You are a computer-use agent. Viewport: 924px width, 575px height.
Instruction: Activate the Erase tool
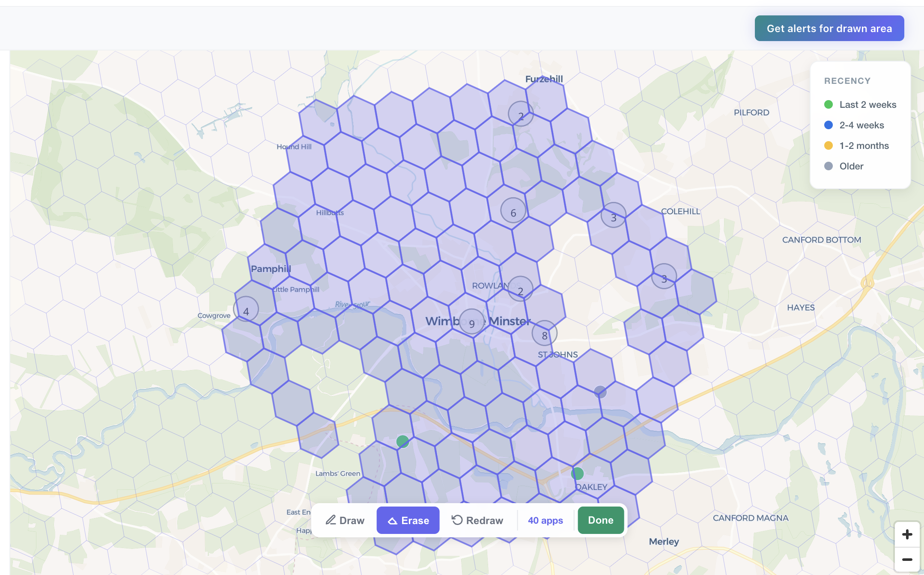[408, 520]
